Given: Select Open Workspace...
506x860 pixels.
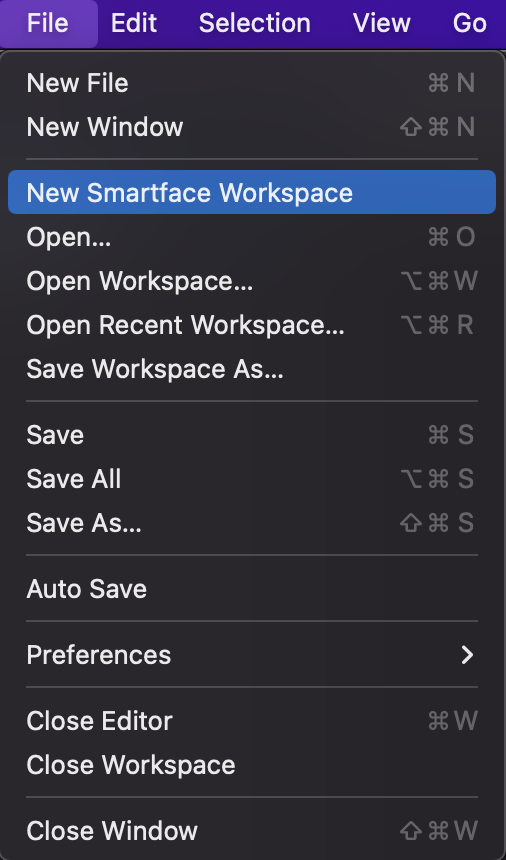Looking at the screenshot, I should coord(252,281).
